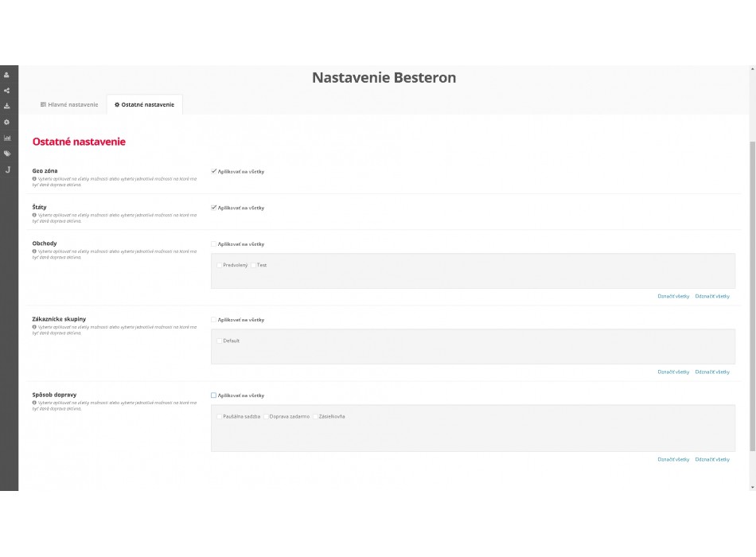The width and height of the screenshot is (756, 557).
Task: Click Odznačiť všetky under Obchody
Action: tap(712, 296)
